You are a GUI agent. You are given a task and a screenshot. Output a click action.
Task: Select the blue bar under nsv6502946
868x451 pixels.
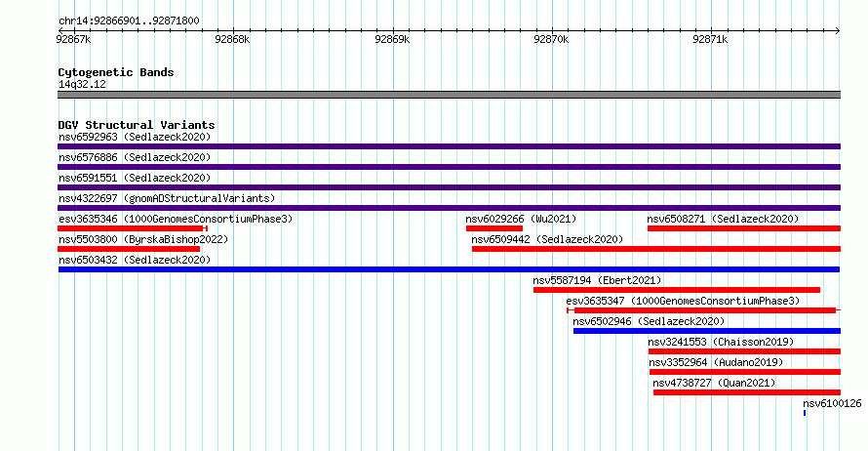pyautogui.click(x=707, y=331)
